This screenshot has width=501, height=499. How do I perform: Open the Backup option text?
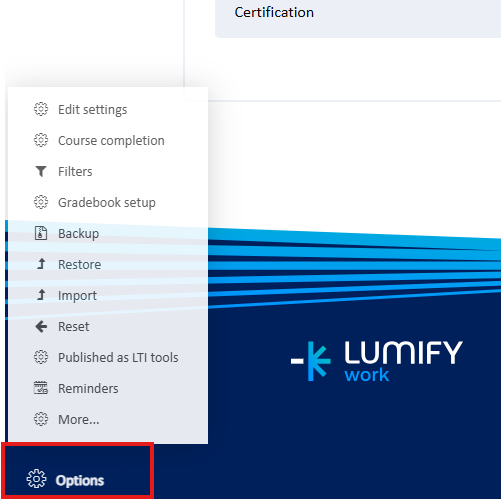pyautogui.click(x=78, y=234)
